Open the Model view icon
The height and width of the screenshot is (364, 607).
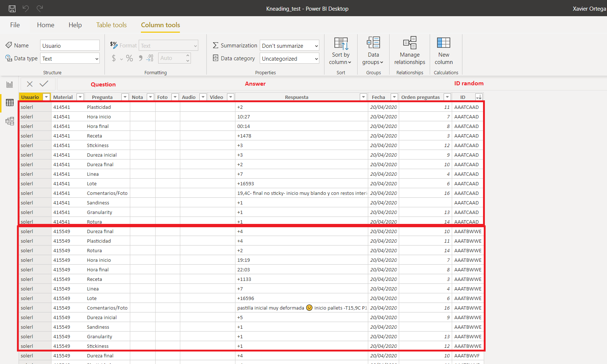[10, 121]
